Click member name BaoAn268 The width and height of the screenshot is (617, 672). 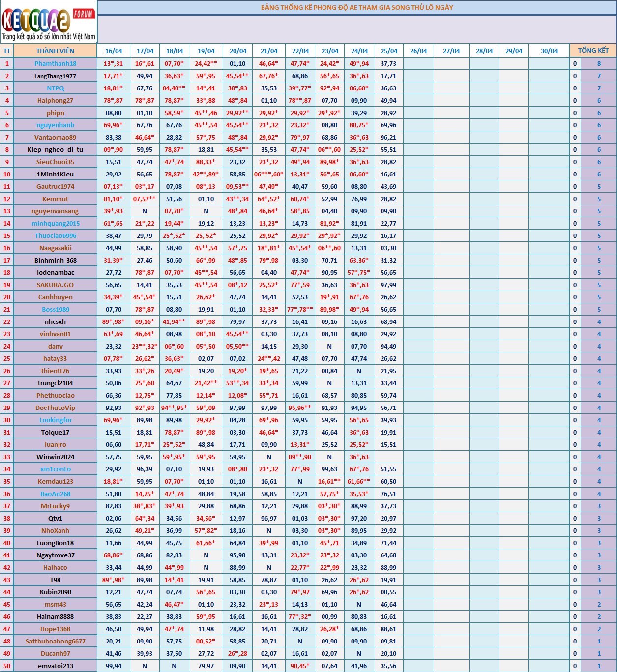coord(56,494)
